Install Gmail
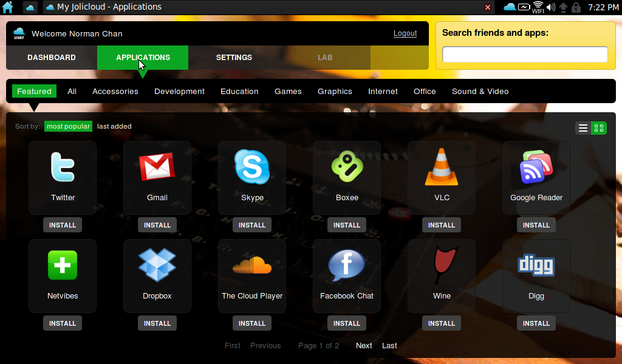The width and height of the screenshot is (622, 364). pos(157,225)
